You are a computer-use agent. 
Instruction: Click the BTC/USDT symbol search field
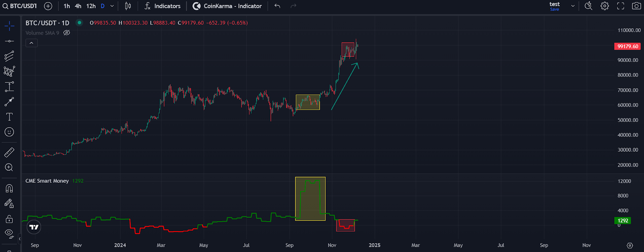coord(20,6)
